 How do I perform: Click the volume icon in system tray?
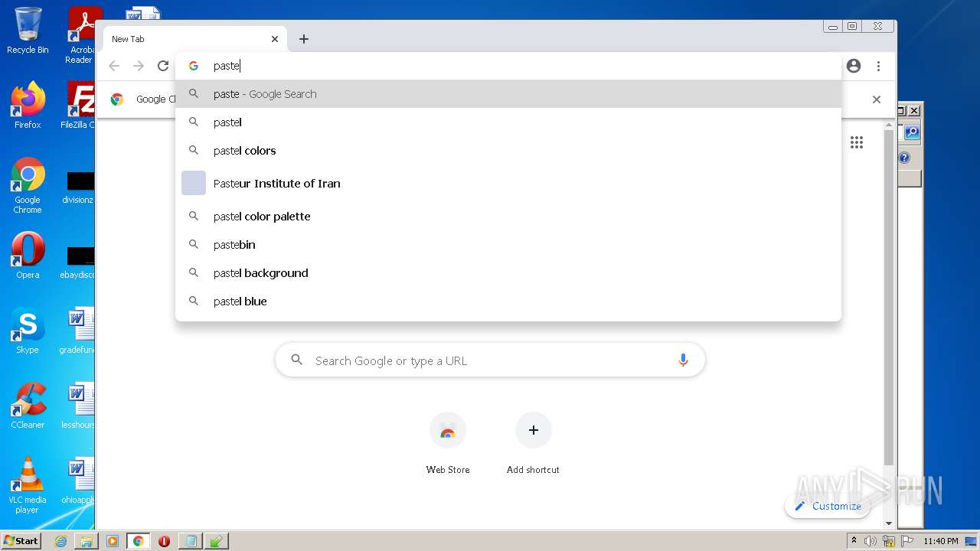871,541
